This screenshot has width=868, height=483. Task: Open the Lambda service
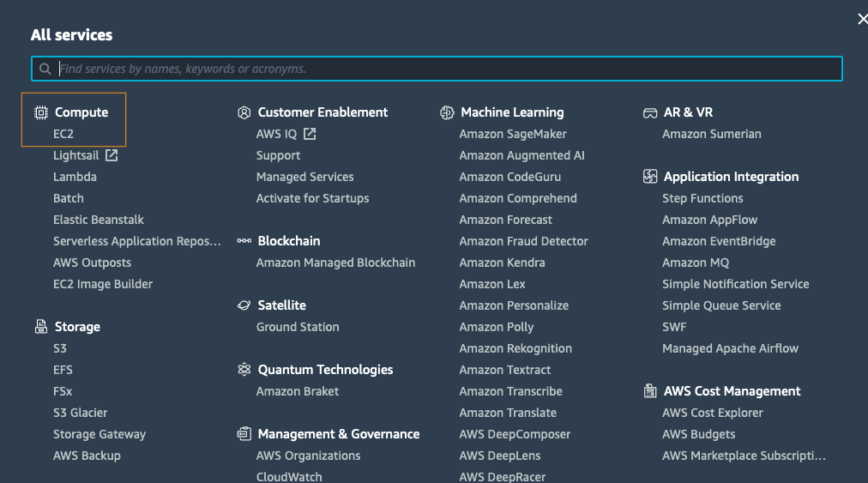click(x=75, y=177)
